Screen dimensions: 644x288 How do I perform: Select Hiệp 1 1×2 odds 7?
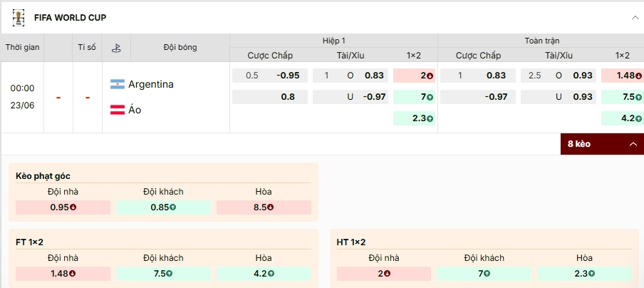click(414, 97)
